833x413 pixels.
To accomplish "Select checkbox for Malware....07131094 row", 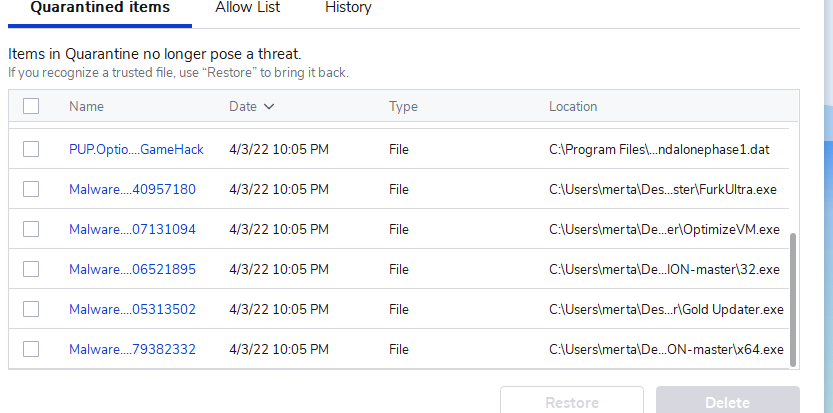I will pyautogui.click(x=31, y=229).
